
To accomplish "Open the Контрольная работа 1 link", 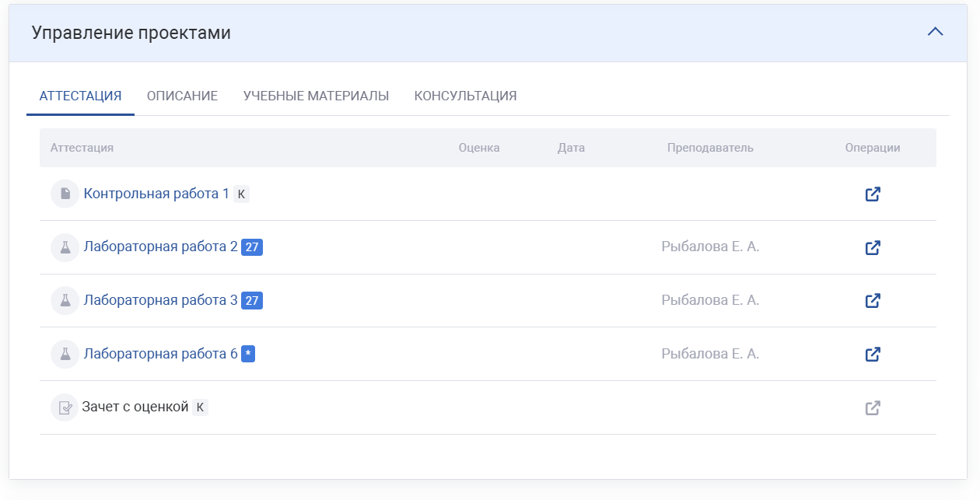I will [x=156, y=194].
